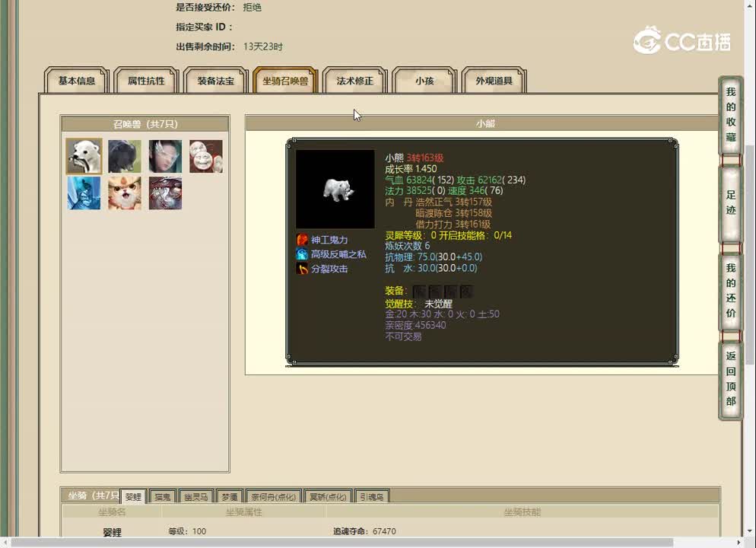Click the 成长率 1.450 text
The height and width of the screenshot is (548, 756).
pos(411,169)
